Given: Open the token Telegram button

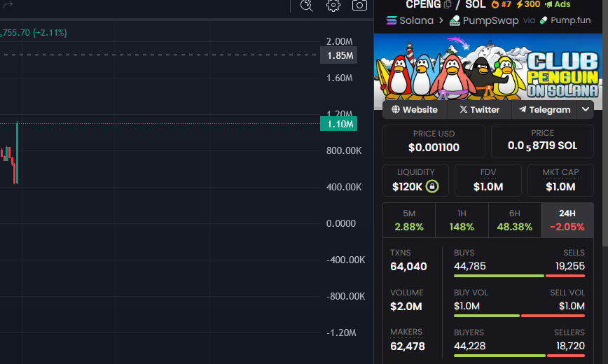Looking at the screenshot, I should tap(544, 110).
